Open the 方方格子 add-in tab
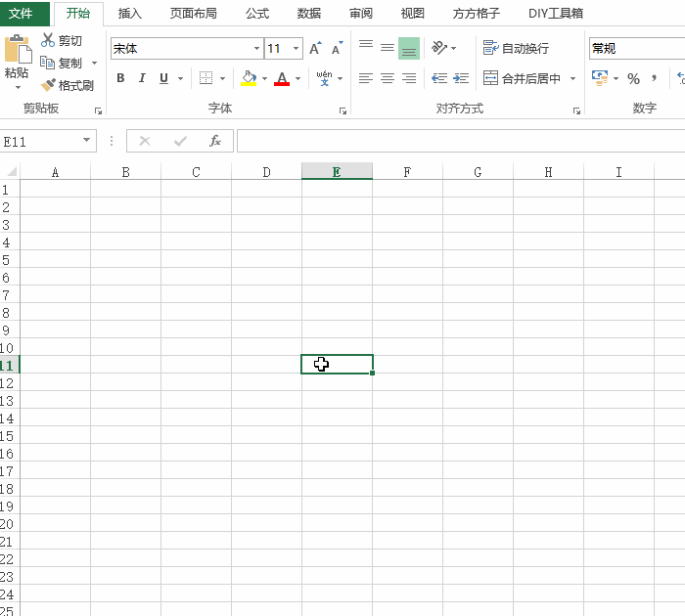Screen dimensions: 685x616 click(477, 13)
